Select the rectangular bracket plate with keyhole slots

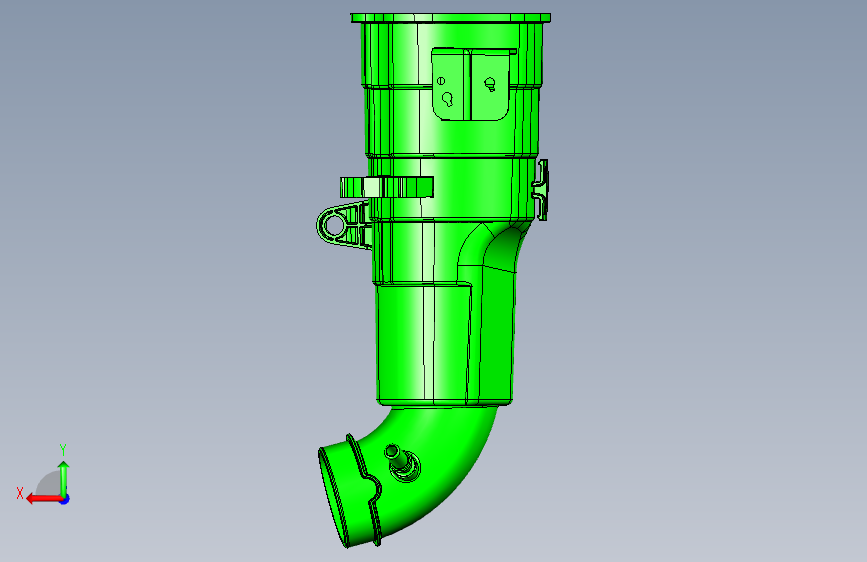[473, 84]
